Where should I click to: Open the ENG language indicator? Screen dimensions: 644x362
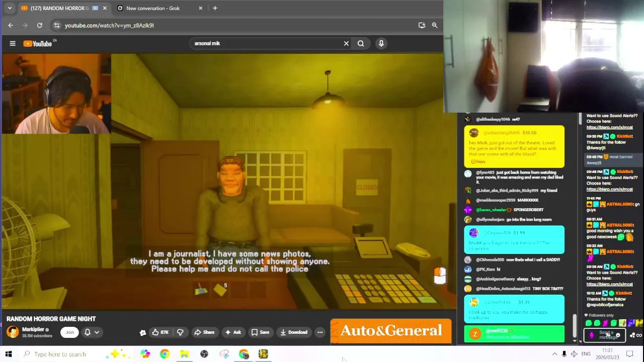tap(586, 354)
